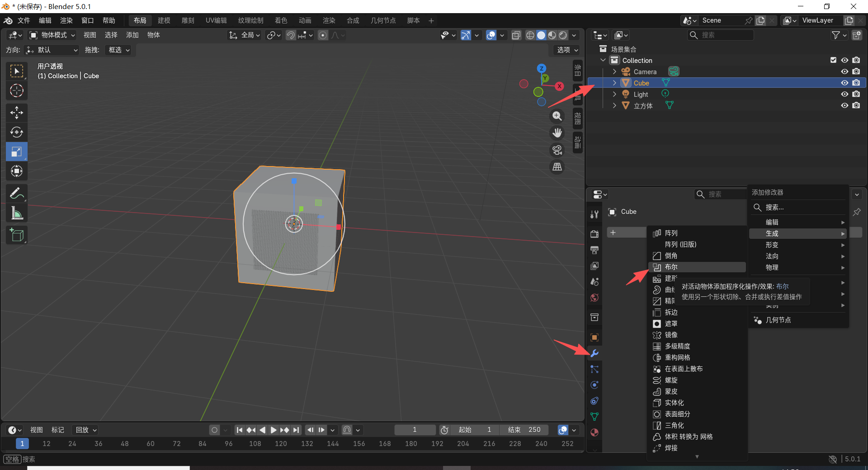Toggle X-ray mode in viewport header
The image size is (868, 470).
tap(516, 35)
